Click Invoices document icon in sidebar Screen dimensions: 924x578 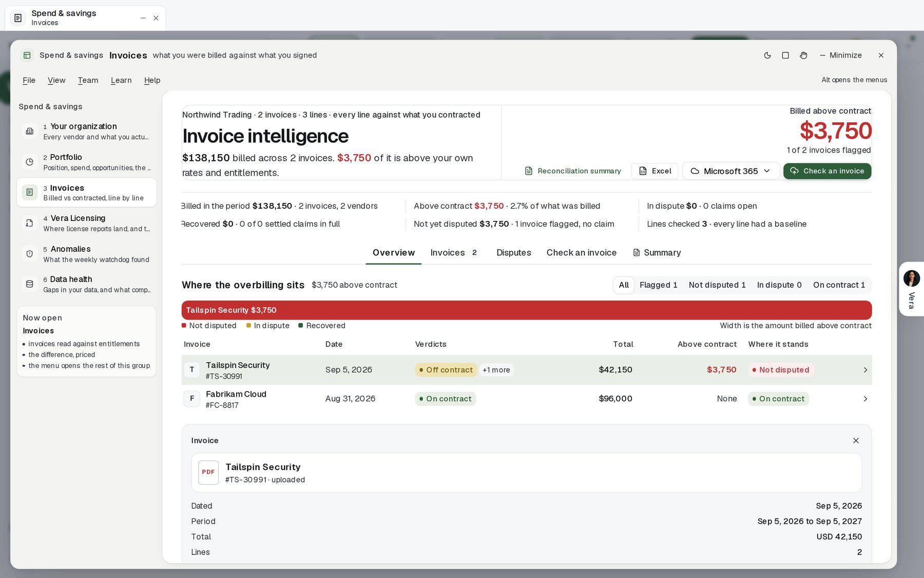(30, 192)
